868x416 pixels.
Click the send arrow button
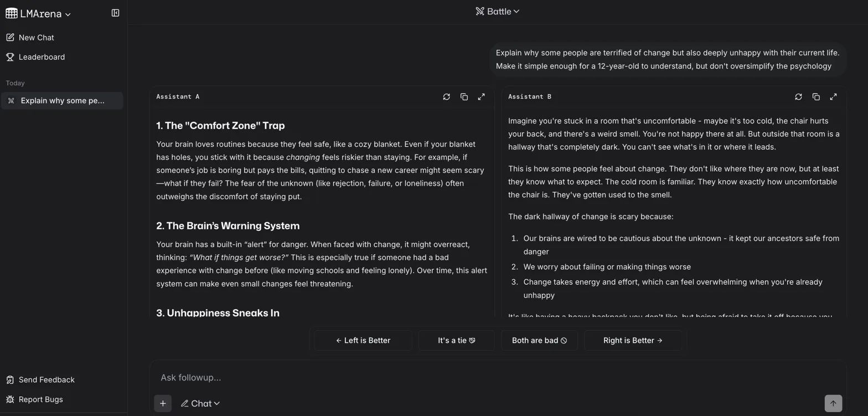(x=833, y=403)
